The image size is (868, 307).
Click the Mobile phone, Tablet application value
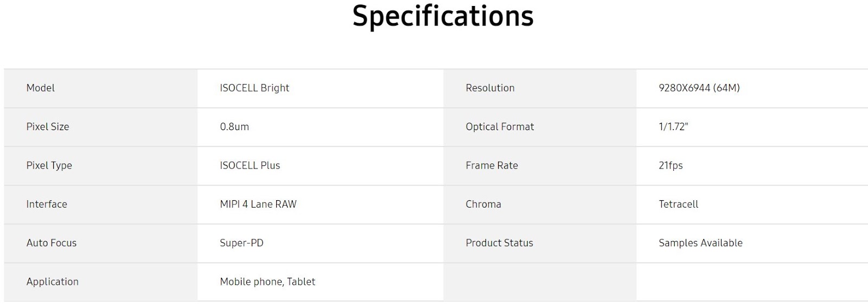coord(267,282)
